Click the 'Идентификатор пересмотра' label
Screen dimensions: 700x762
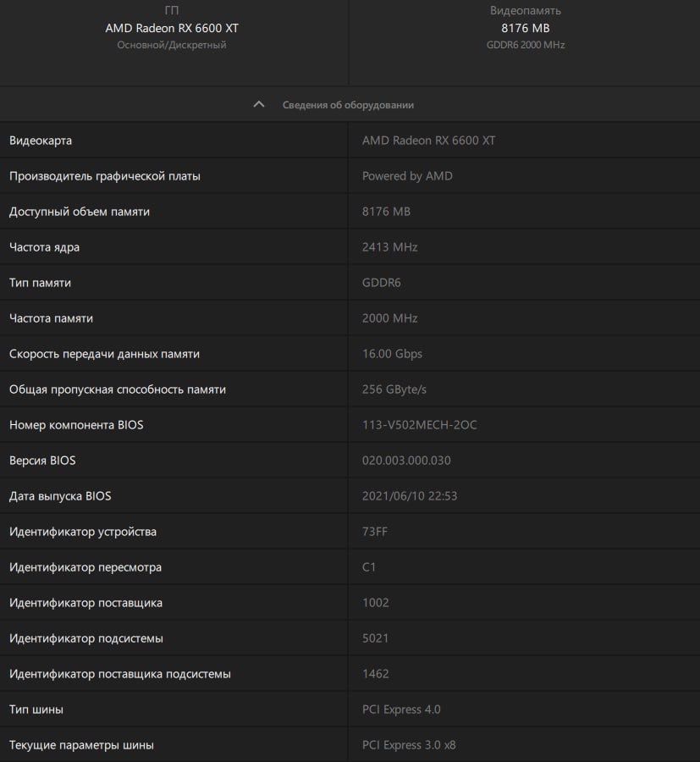coord(85,567)
